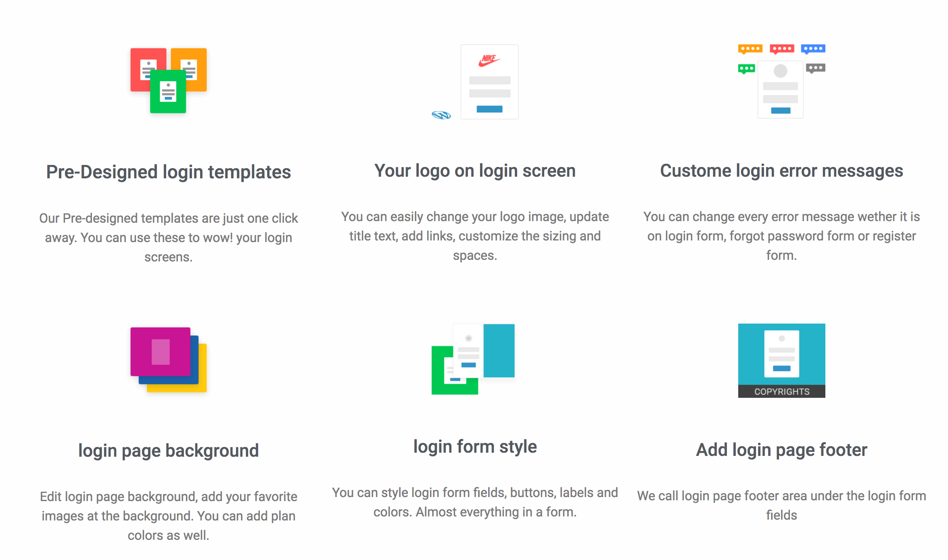Select the magenta background swatch illustration
948x560 pixels.
(160, 351)
